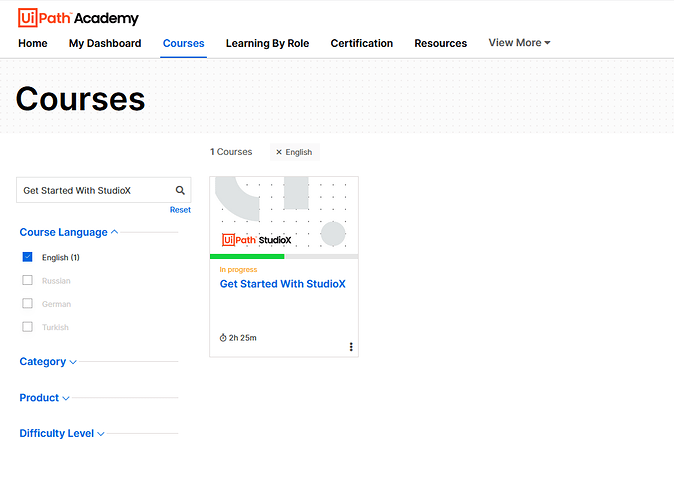Click the UiPath Academy logo
674x499 pixels.
tap(78, 18)
